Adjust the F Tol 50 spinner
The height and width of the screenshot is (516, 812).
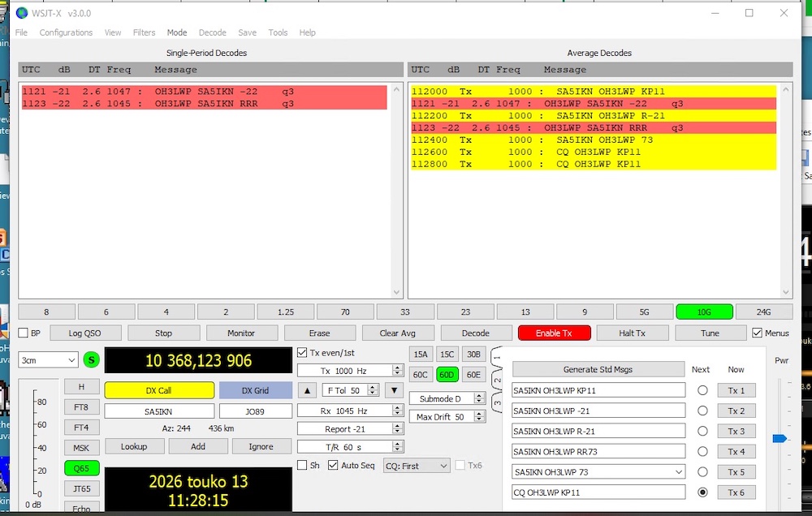coord(373,390)
